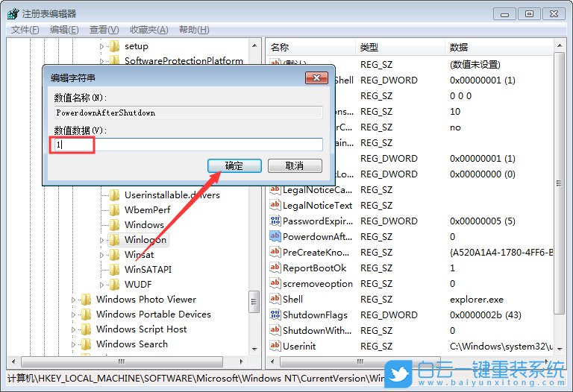Click the WUDF folder icon
This screenshot has width=573, height=392.
114,285
